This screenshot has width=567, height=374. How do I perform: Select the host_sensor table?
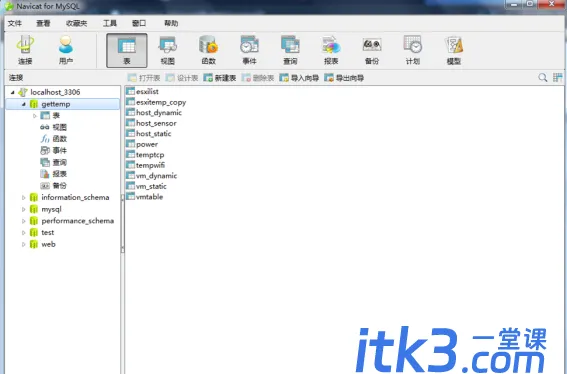point(151,123)
